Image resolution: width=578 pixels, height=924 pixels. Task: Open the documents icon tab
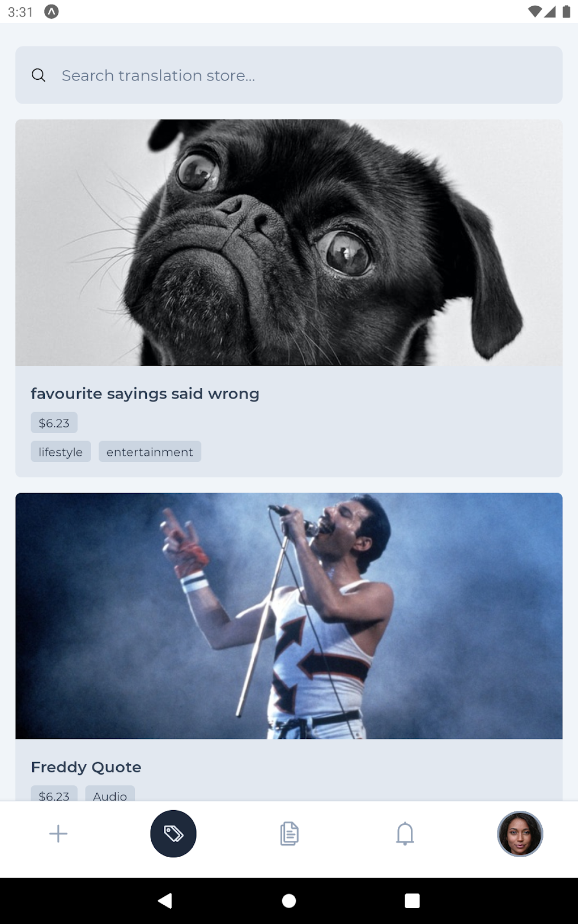[x=289, y=833]
